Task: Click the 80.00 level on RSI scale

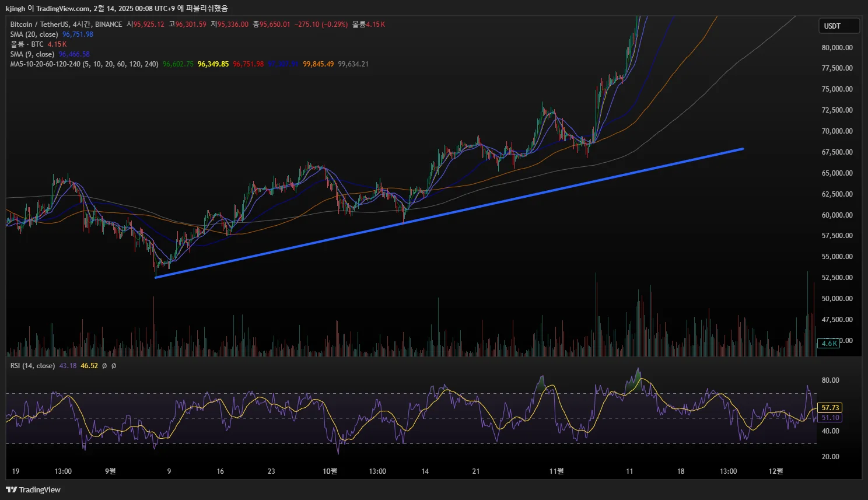Action: [830, 380]
